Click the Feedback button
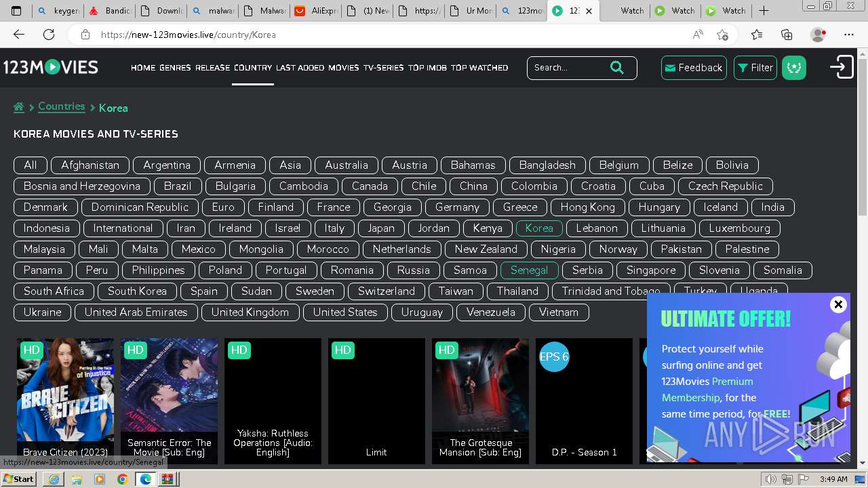 (x=694, y=68)
